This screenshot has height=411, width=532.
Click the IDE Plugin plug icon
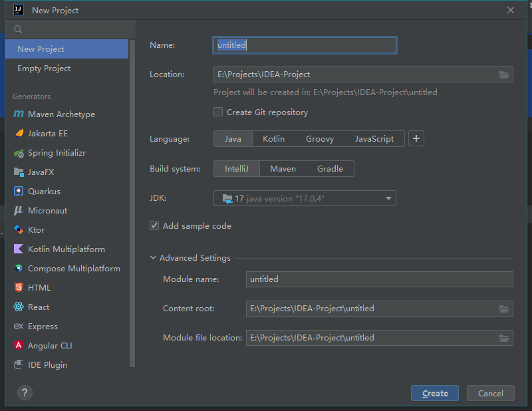click(19, 364)
